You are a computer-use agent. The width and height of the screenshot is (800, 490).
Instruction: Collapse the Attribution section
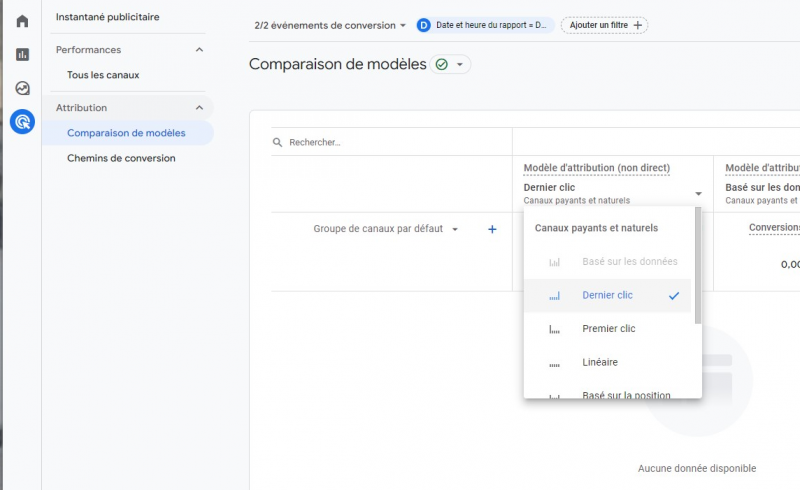tap(199, 108)
